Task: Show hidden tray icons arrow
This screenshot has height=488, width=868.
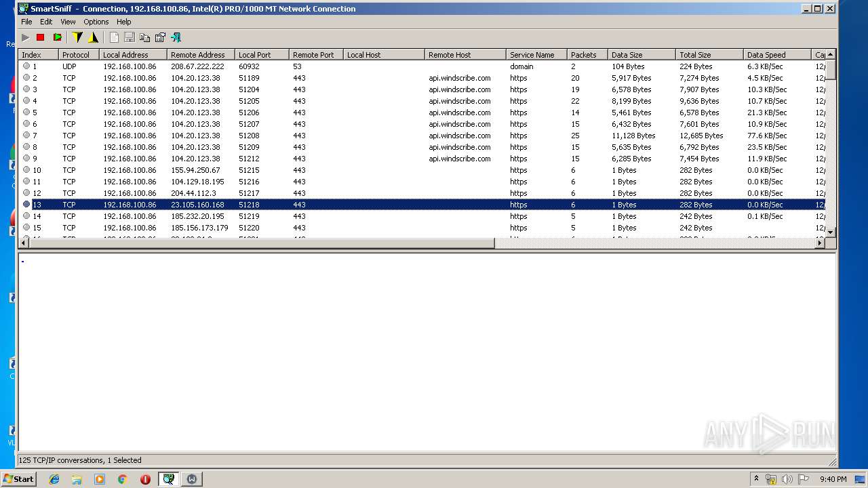Action: tap(756, 479)
